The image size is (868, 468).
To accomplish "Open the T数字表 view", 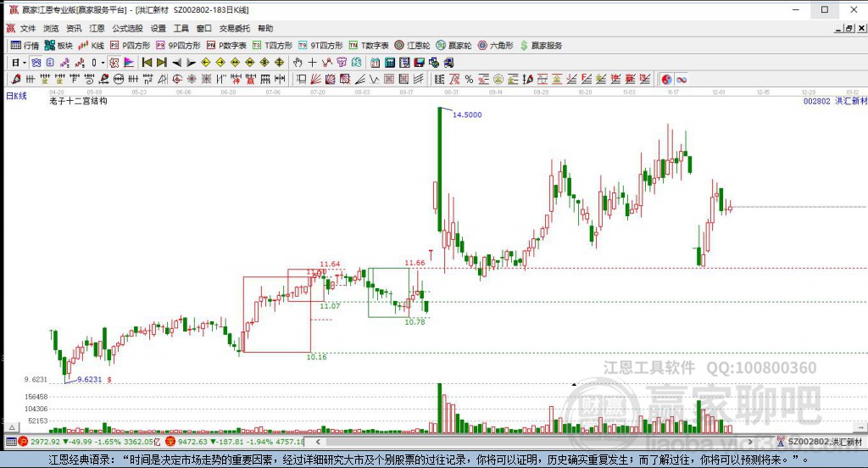I will click(369, 46).
